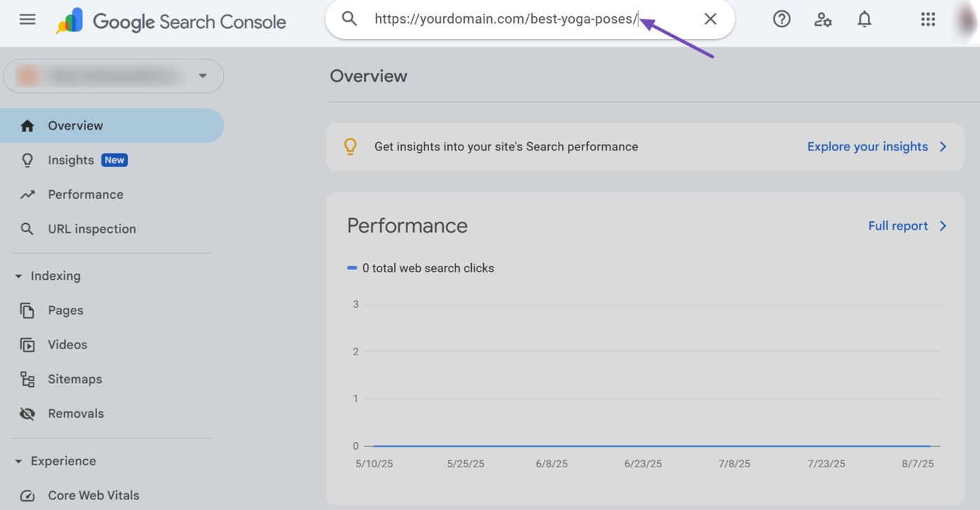Open the hamburger main menu

click(27, 20)
